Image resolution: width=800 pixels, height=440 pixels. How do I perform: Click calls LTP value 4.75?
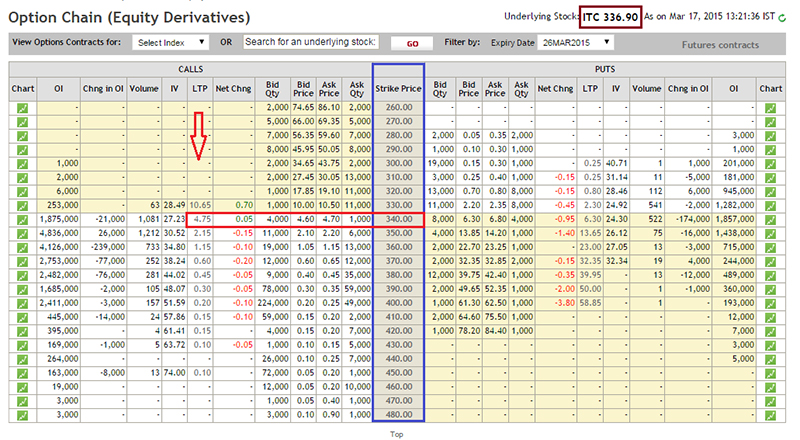click(203, 219)
